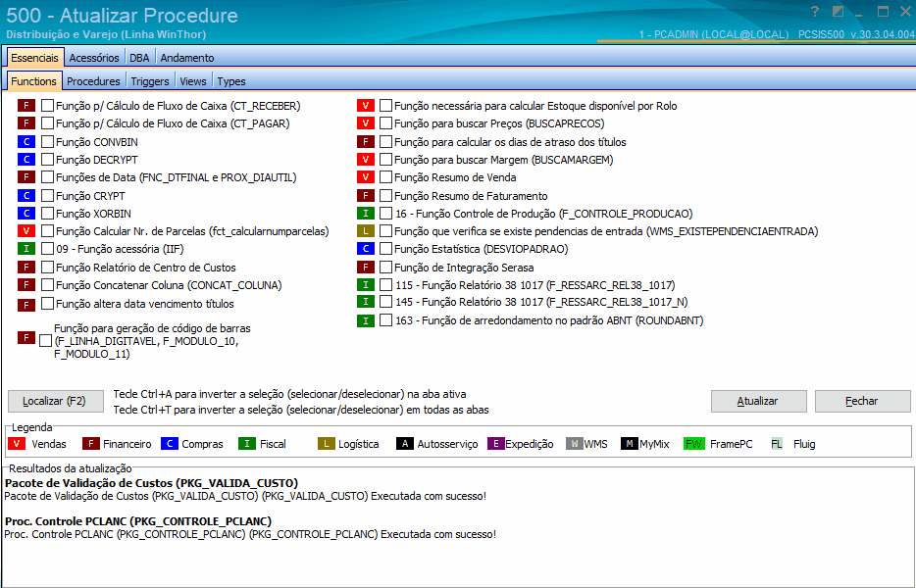Open the Types sub-tab

pos(231,81)
